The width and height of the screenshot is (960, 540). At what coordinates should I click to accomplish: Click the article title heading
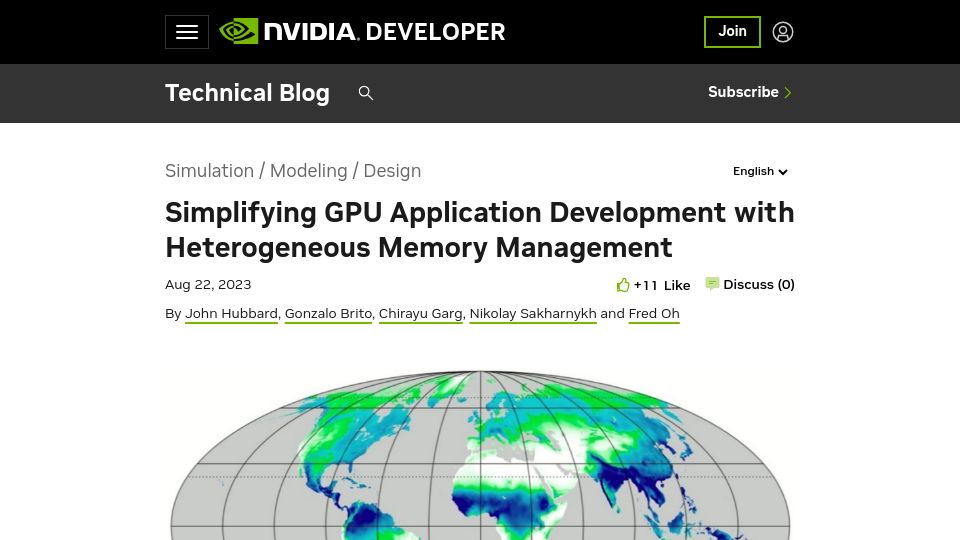tap(479, 230)
